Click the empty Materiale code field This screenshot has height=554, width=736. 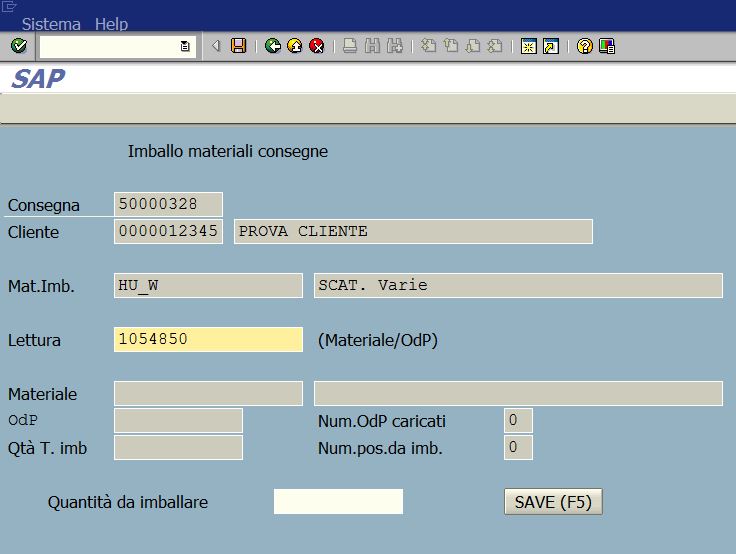tap(208, 393)
